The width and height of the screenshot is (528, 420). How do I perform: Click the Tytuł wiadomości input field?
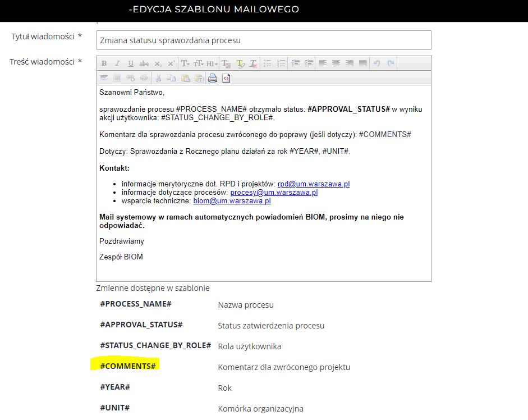tap(264, 40)
